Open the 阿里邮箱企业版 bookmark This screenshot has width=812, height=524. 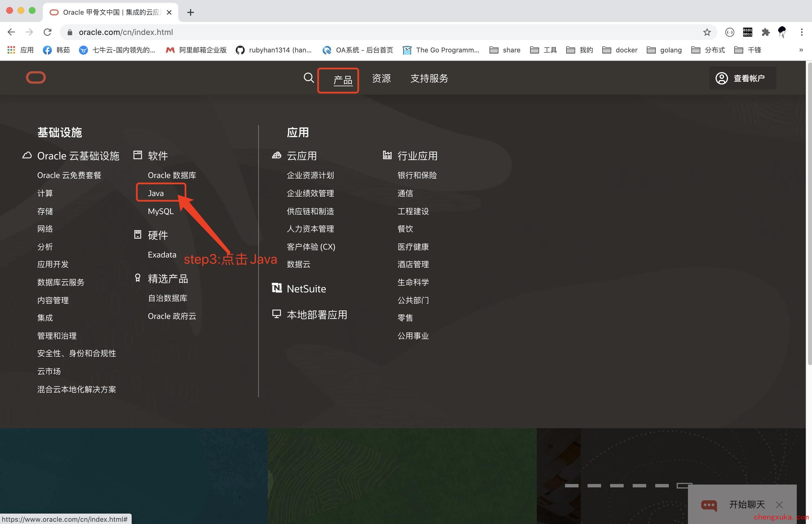point(196,50)
